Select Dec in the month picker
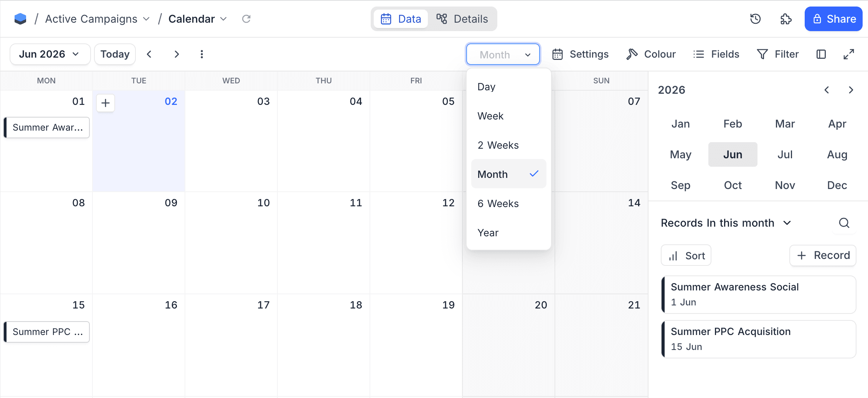Screen dimensions: 868x398 (837, 185)
